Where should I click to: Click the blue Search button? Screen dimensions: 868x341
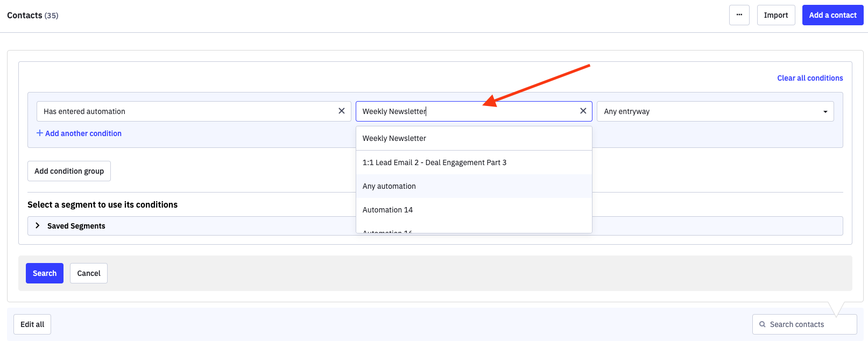point(45,273)
